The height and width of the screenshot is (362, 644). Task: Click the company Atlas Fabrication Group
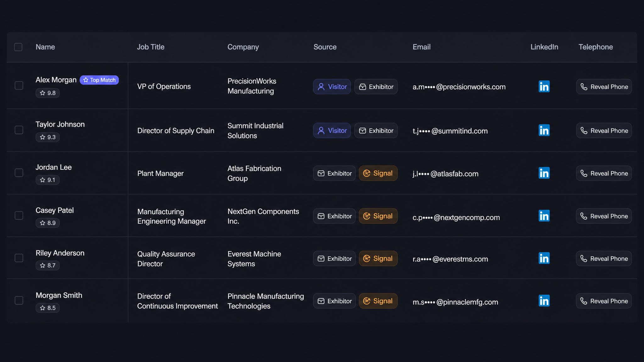254,173
